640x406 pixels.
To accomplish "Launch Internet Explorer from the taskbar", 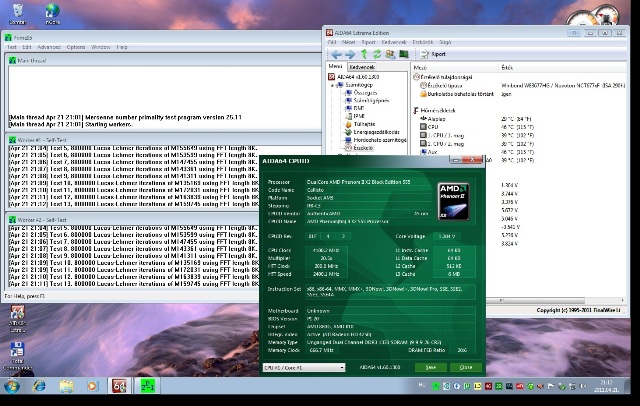I will click(39, 386).
